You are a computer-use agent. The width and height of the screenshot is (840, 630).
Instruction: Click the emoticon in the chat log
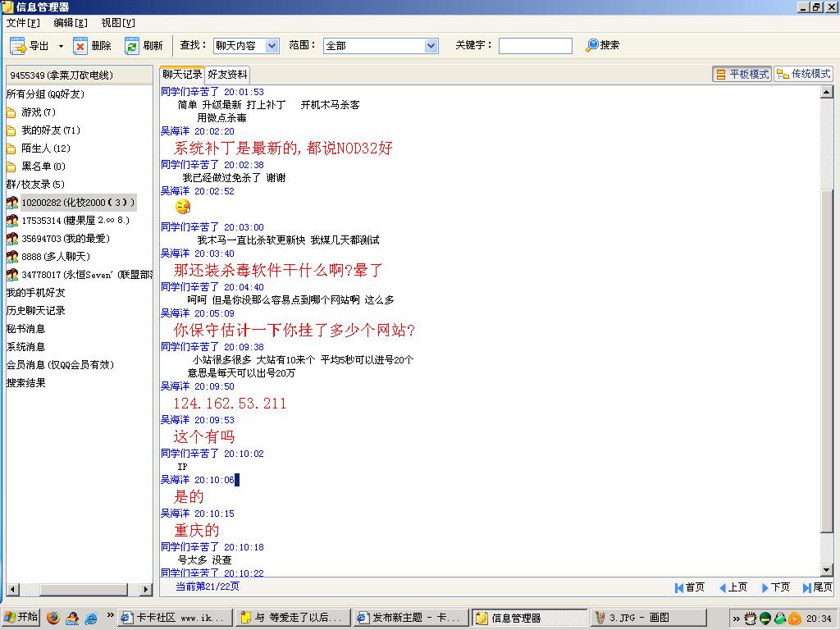[183, 206]
